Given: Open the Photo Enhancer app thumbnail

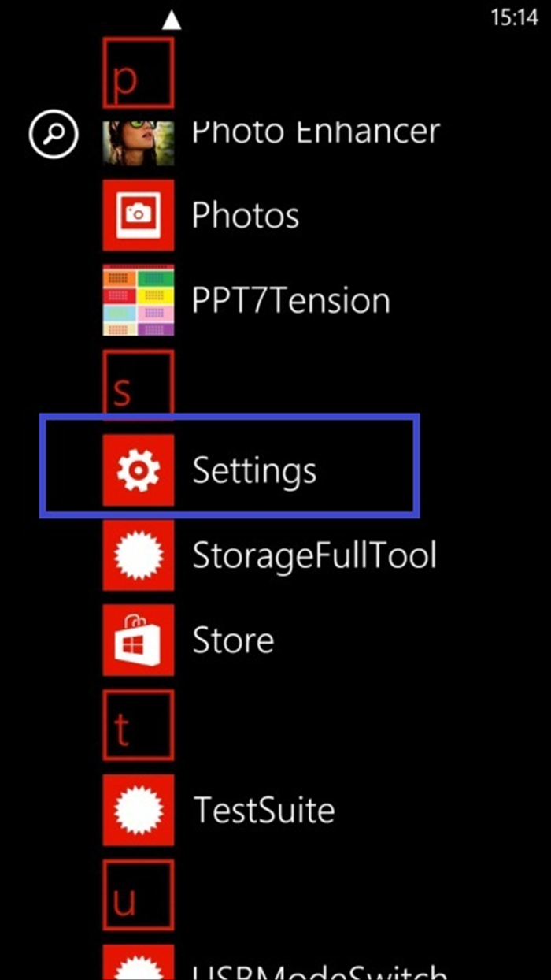Looking at the screenshot, I should coord(139,143).
